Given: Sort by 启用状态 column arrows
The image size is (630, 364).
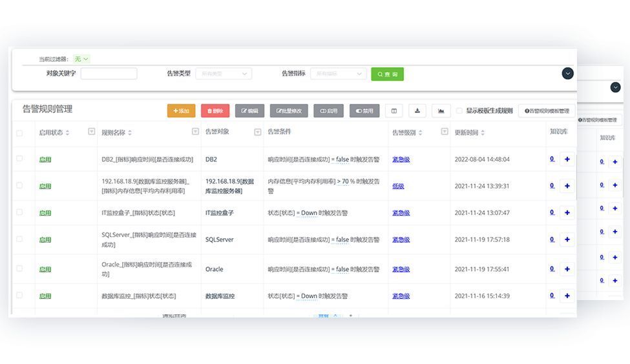Looking at the screenshot, I should tap(67, 133).
